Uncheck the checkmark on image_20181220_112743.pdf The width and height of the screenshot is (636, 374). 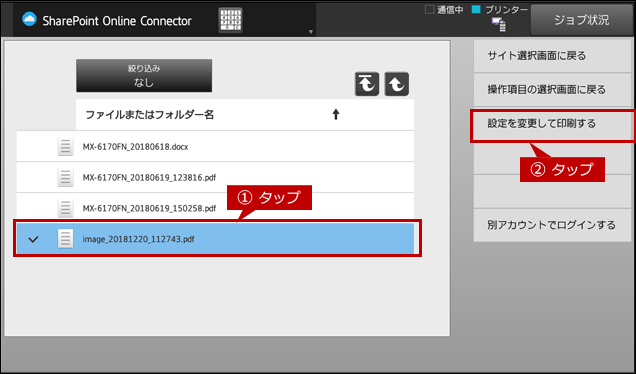(33, 239)
